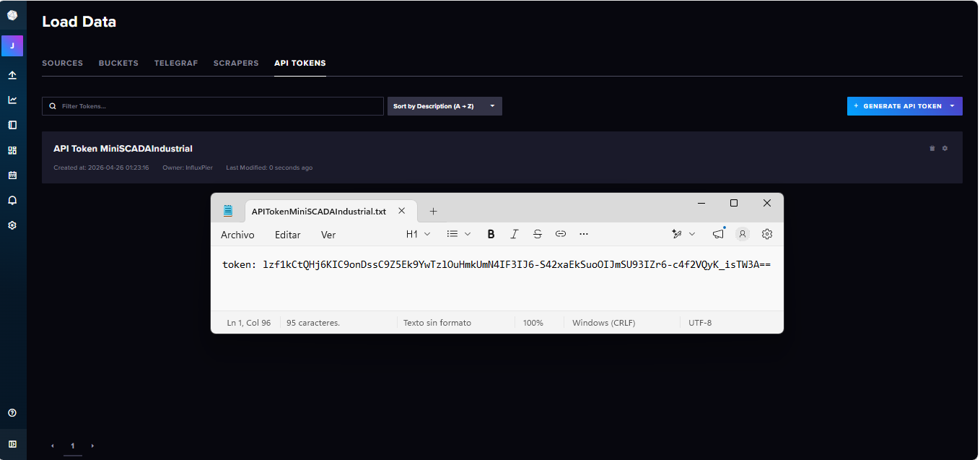Click Notepad feedback megaphone icon
Image resolution: width=980 pixels, height=460 pixels.
[718, 234]
